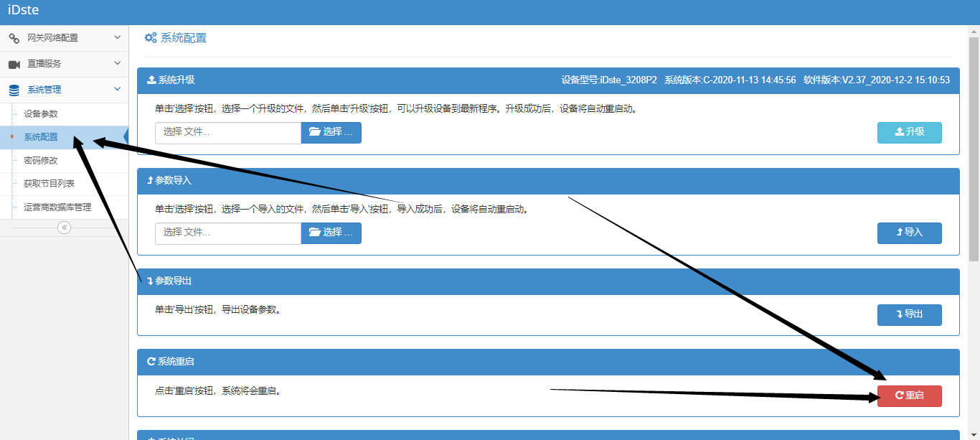
Task: Click the 系统重启 panel refresh icon
Action: [x=151, y=362]
